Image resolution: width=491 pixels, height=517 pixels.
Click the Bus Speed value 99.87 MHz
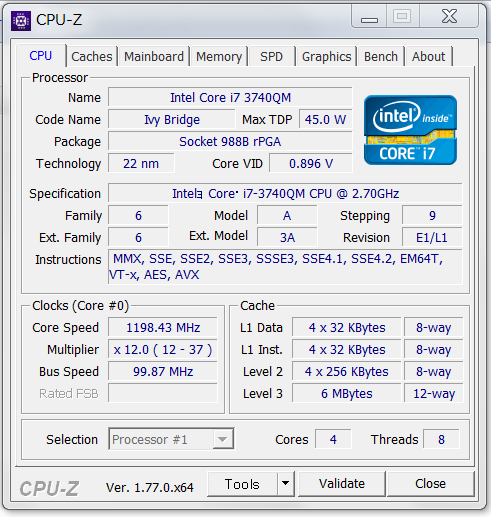[163, 371]
